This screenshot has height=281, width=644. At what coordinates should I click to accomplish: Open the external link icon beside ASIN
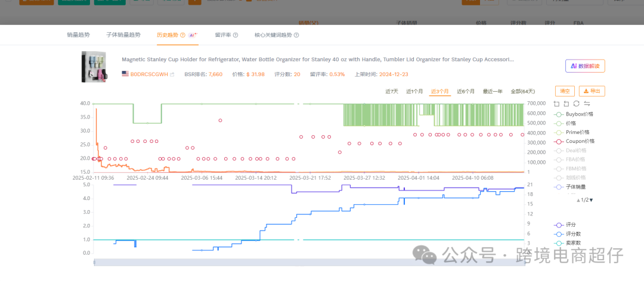172,74
